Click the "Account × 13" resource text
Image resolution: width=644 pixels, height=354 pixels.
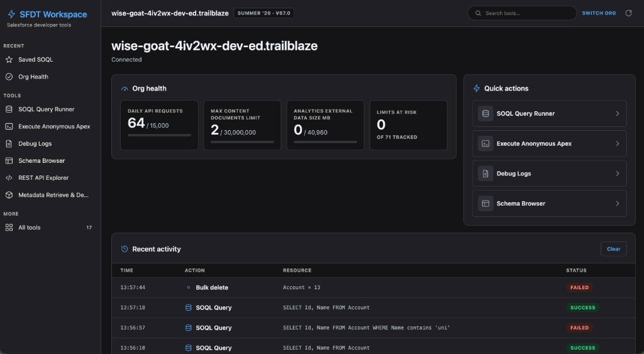click(x=301, y=287)
